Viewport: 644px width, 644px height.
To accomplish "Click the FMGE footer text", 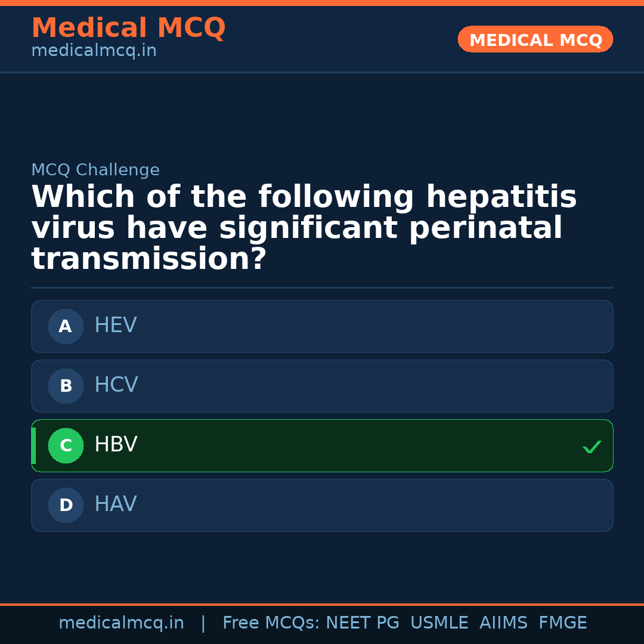I will (562, 623).
